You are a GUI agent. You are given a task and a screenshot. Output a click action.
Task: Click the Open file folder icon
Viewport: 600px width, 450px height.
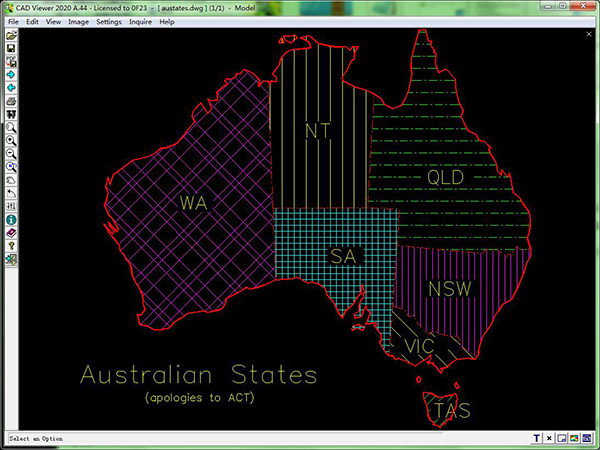(x=11, y=35)
